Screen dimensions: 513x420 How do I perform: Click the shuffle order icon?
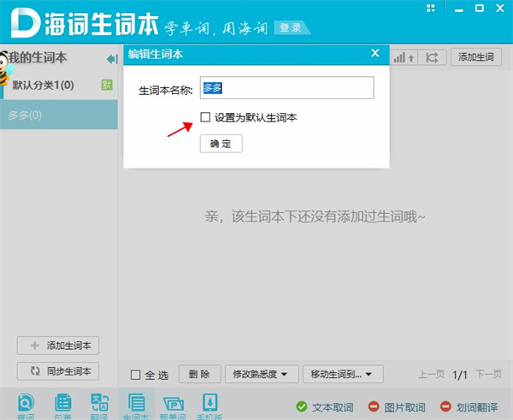(x=432, y=57)
